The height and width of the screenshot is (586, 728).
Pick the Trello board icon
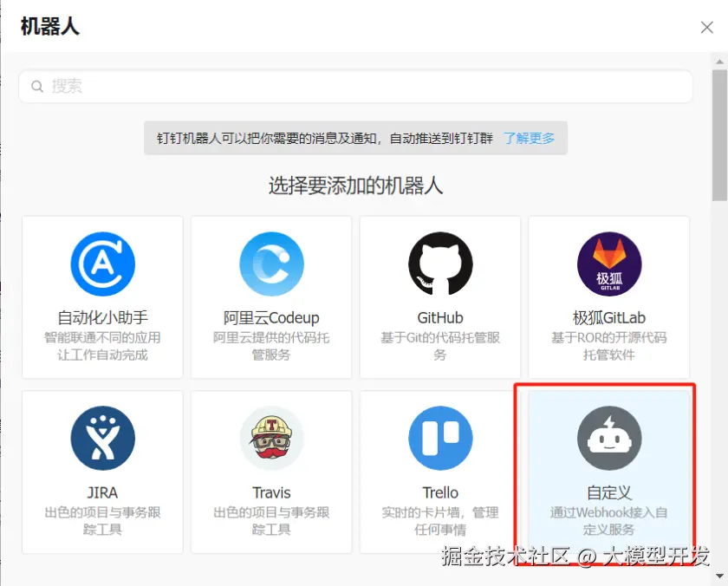click(x=440, y=438)
